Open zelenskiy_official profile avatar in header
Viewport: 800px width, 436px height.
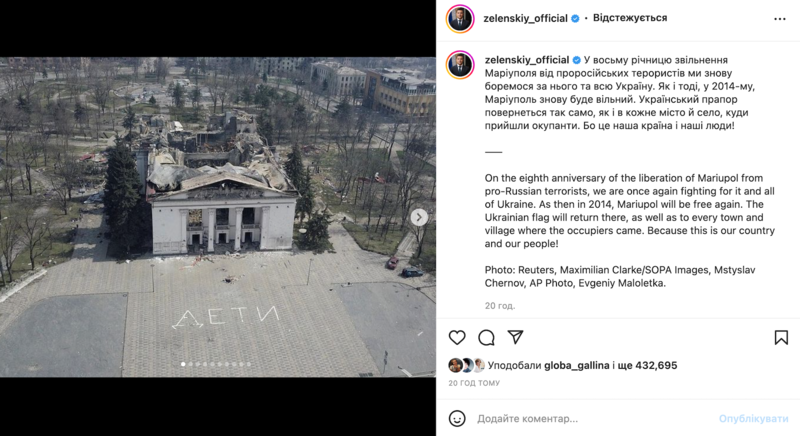pyautogui.click(x=460, y=19)
